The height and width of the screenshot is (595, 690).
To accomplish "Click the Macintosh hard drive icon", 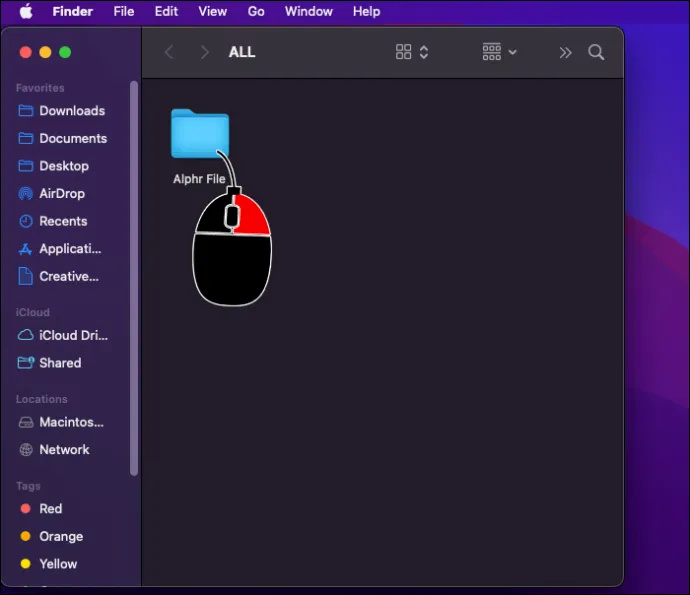I will [26, 422].
